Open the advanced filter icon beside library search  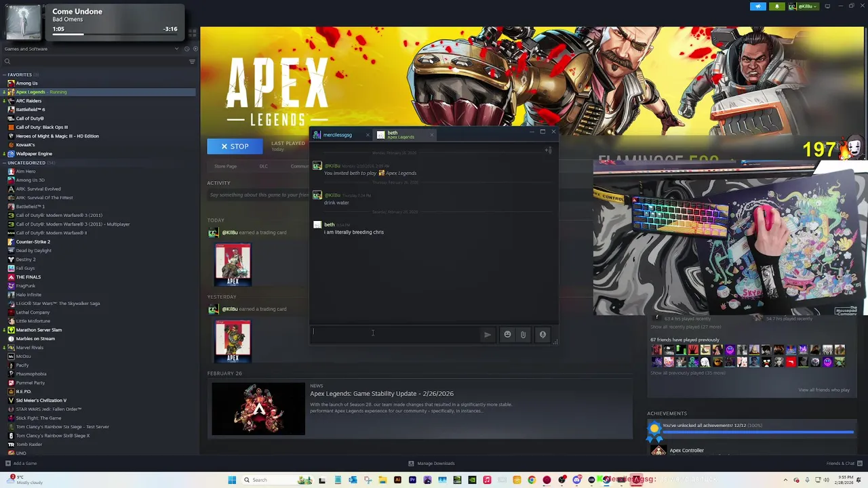point(192,62)
